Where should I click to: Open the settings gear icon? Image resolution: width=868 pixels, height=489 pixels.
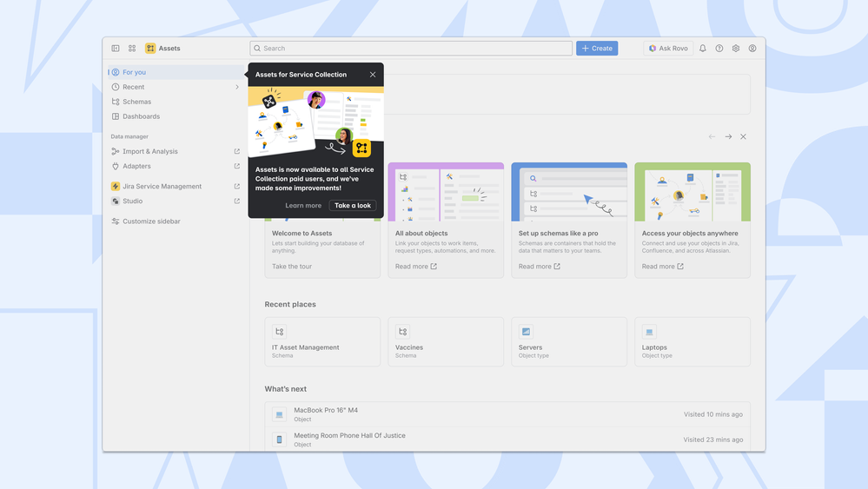(x=736, y=49)
